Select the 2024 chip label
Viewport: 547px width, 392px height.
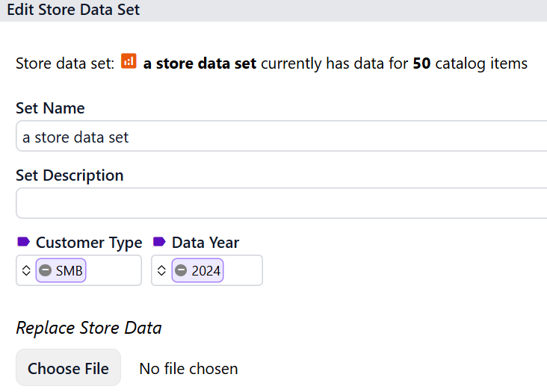tap(205, 271)
